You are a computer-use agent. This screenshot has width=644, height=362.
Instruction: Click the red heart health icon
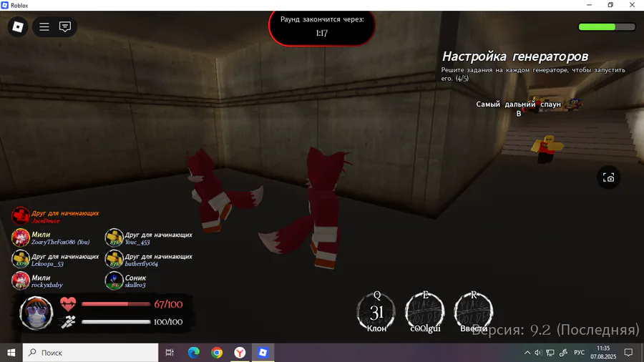click(68, 304)
